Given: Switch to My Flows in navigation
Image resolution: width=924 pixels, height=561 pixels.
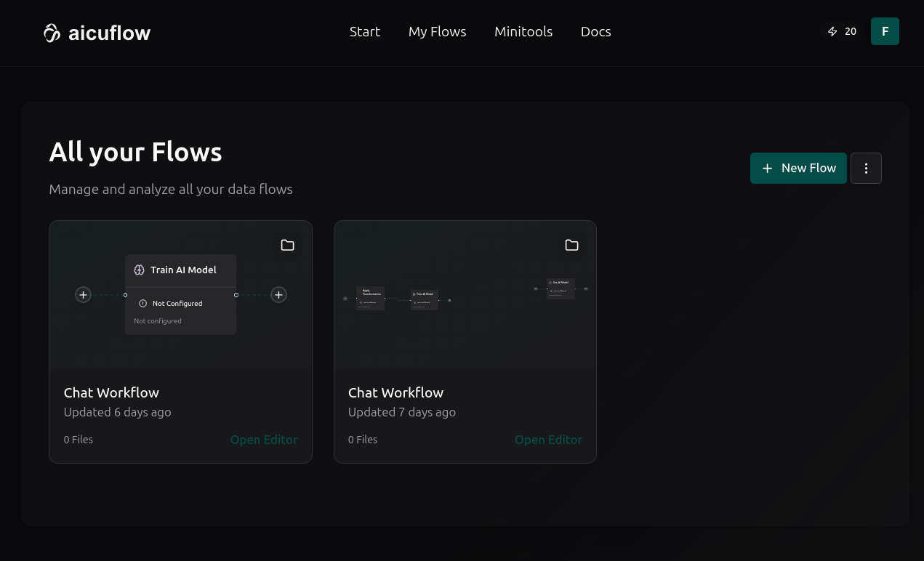Looking at the screenshot, I should point(437,32).
